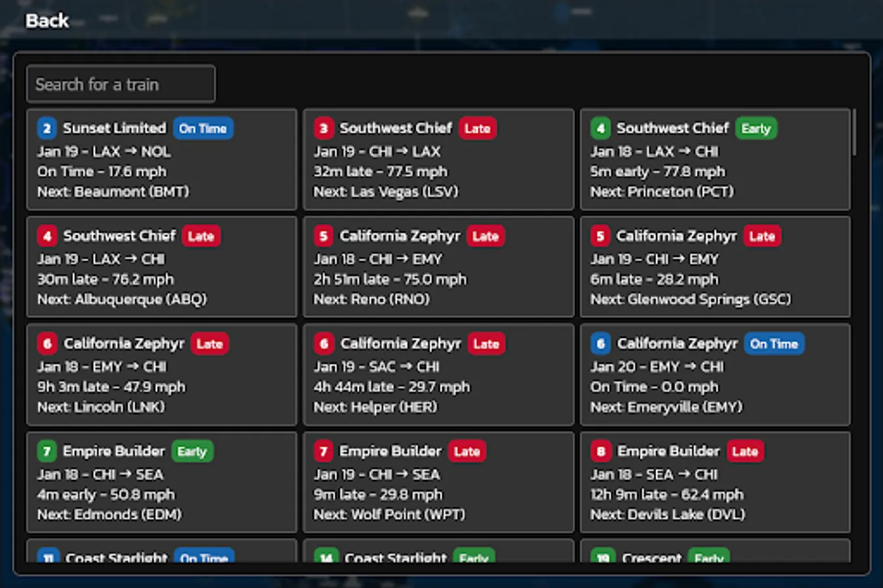Select '12h 9m late - 62.4 mph' text

tap(667, 495)
